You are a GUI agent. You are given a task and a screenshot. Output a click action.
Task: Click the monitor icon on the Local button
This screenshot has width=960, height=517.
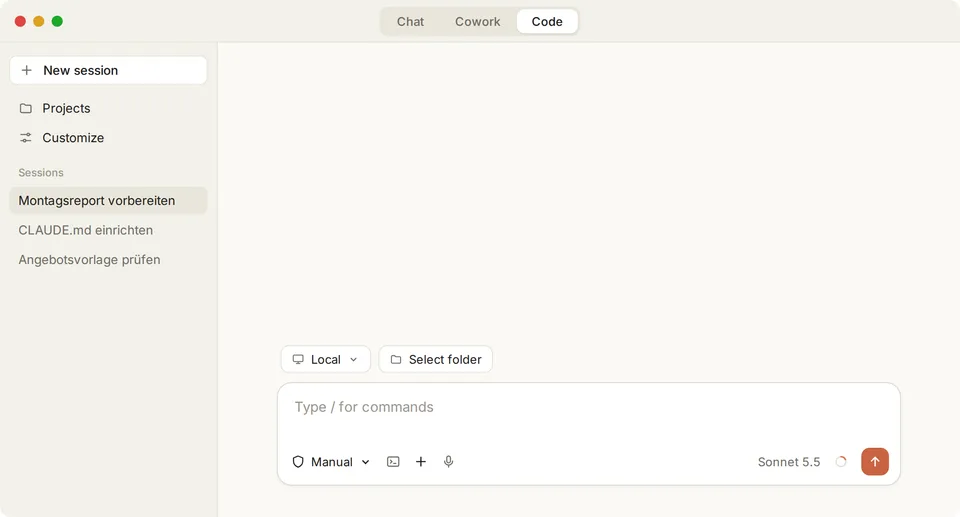[x=298, y=360]
